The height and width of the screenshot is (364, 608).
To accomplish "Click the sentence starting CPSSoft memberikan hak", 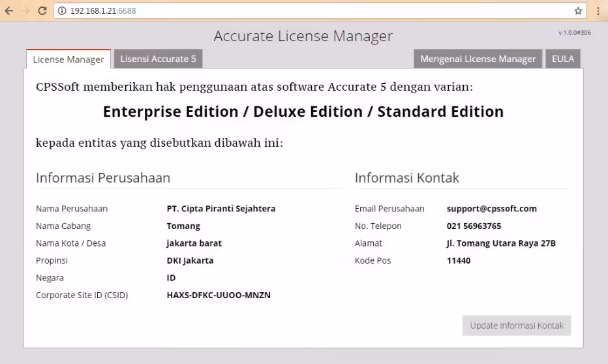I will coord(254,87).
